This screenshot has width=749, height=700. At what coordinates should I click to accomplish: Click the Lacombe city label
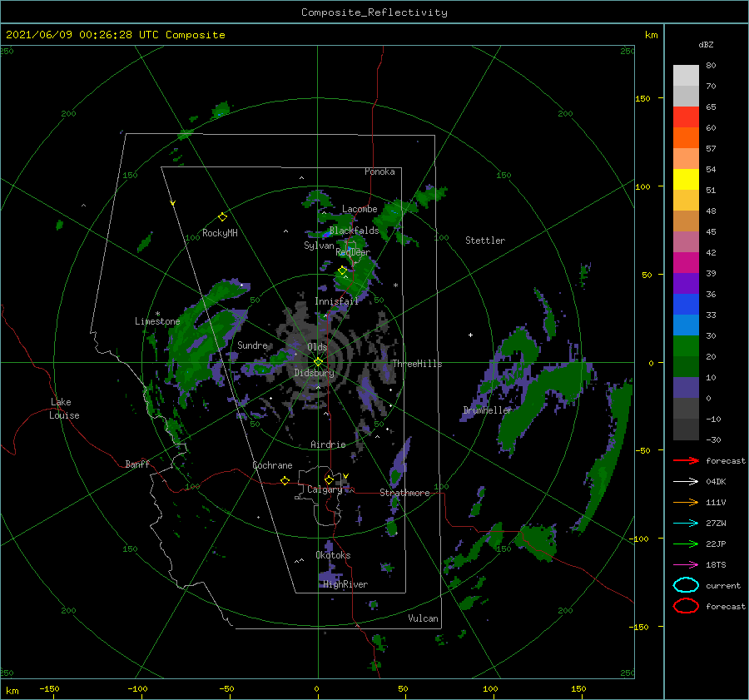(360, 209)
